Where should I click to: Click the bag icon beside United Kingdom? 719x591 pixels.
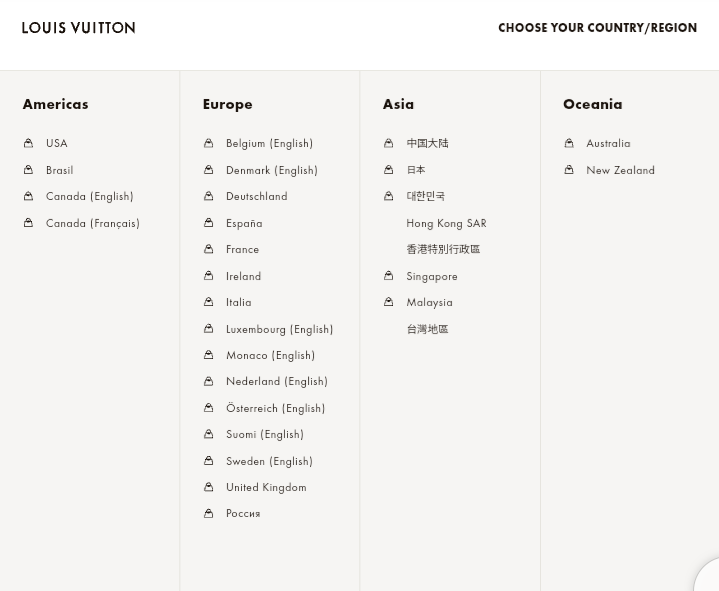pos(208,487)
